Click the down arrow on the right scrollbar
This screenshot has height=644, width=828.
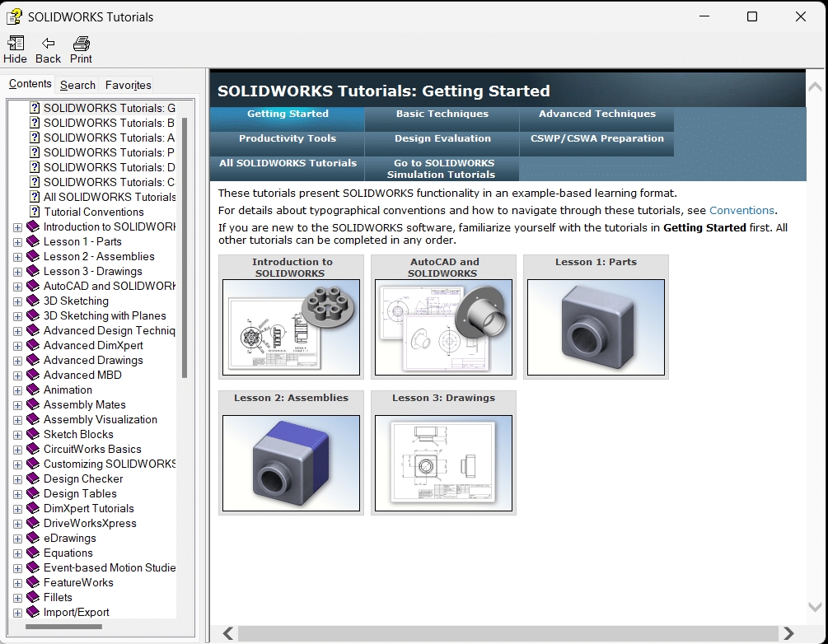click(814, 605)
